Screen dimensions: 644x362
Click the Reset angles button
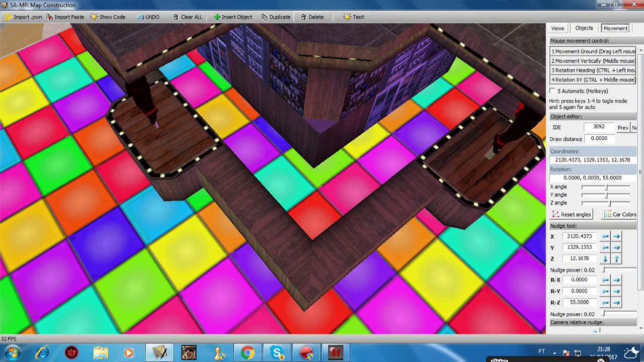(571, 214)
